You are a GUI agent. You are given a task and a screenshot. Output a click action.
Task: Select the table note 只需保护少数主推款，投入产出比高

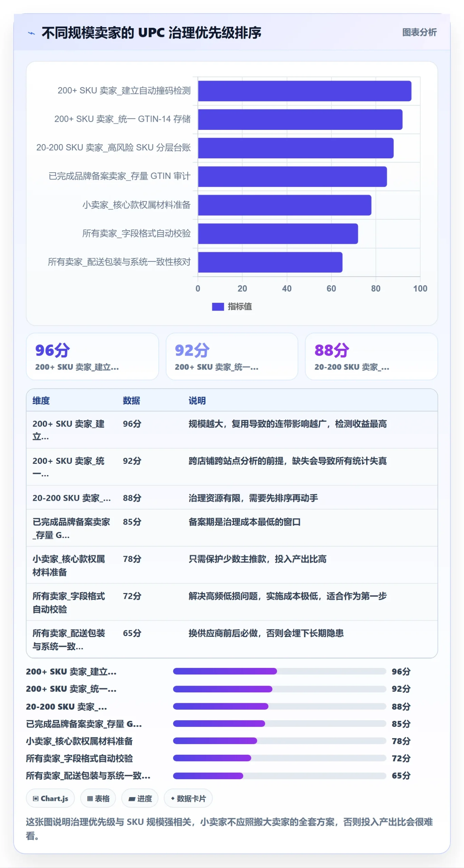[x=257, y=559]
